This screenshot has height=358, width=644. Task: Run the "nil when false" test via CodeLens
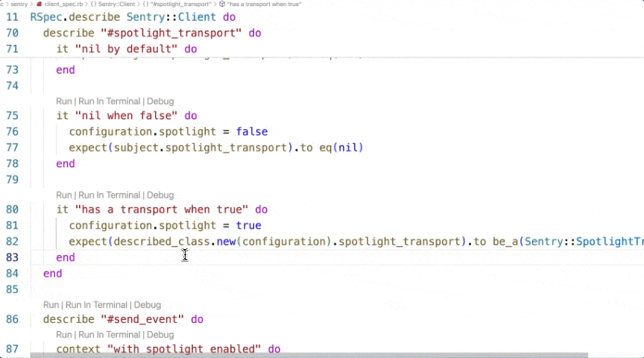[x=63, y=101]
